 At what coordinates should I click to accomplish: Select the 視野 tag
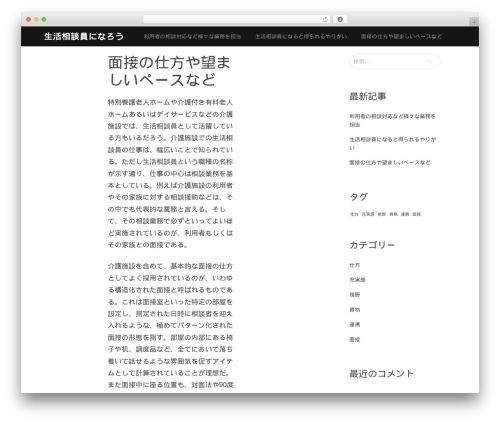(382, 214)
